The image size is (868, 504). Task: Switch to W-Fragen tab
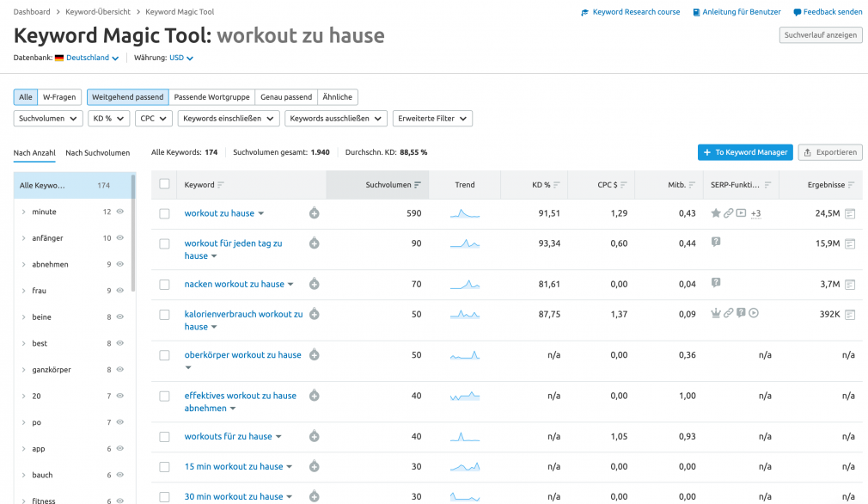(x=59, y=97)
